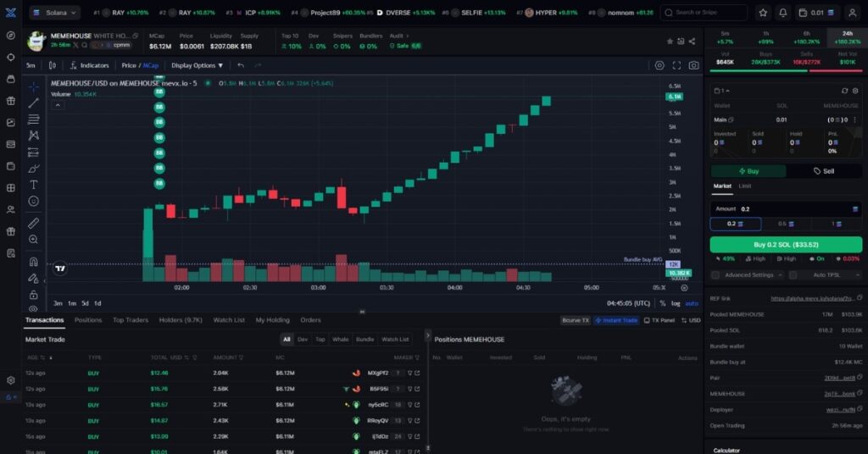Viewport: 868px width, 454px height.
Task: Open candlestick chart style selector
Action: tap(52, 65)
